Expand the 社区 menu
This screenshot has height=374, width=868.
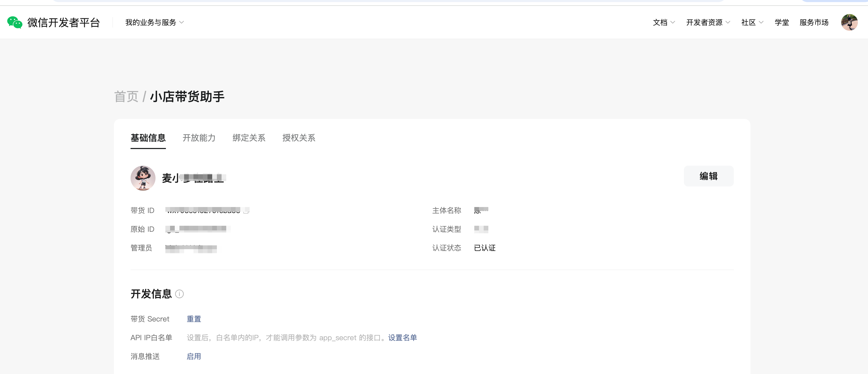[752, 23]
